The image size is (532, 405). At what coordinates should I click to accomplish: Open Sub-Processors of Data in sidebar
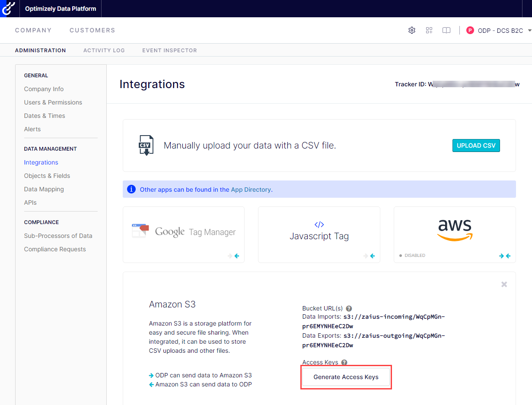(58, 236)
